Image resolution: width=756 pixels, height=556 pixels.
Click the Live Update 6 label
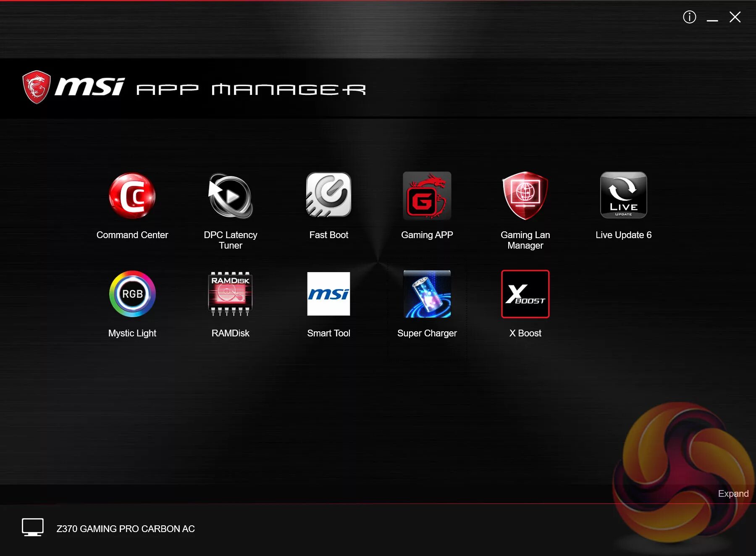(x=624, y=235)
